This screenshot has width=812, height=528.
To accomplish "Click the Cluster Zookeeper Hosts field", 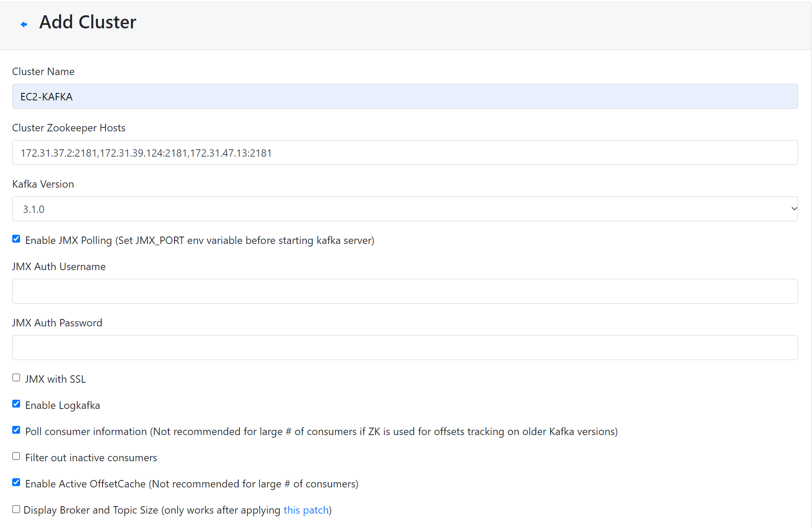I will coord(405,153).
